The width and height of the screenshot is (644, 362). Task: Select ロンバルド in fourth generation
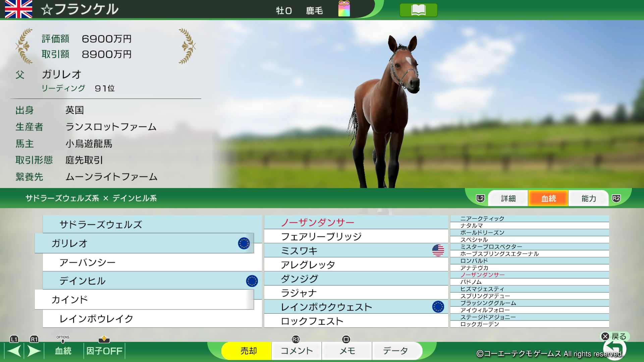tap(530, 261)
